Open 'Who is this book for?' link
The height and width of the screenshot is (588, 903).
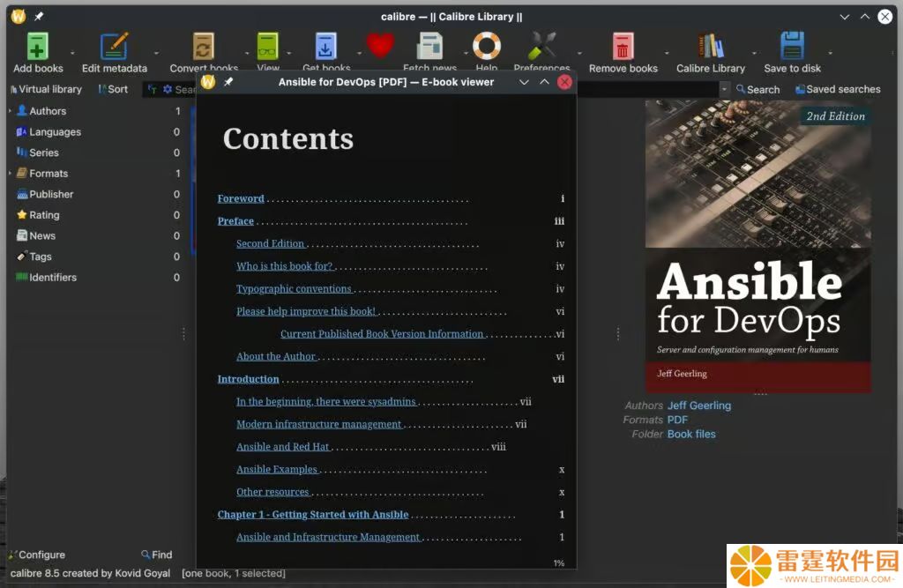pyautogui.click(x=285, y=265)
